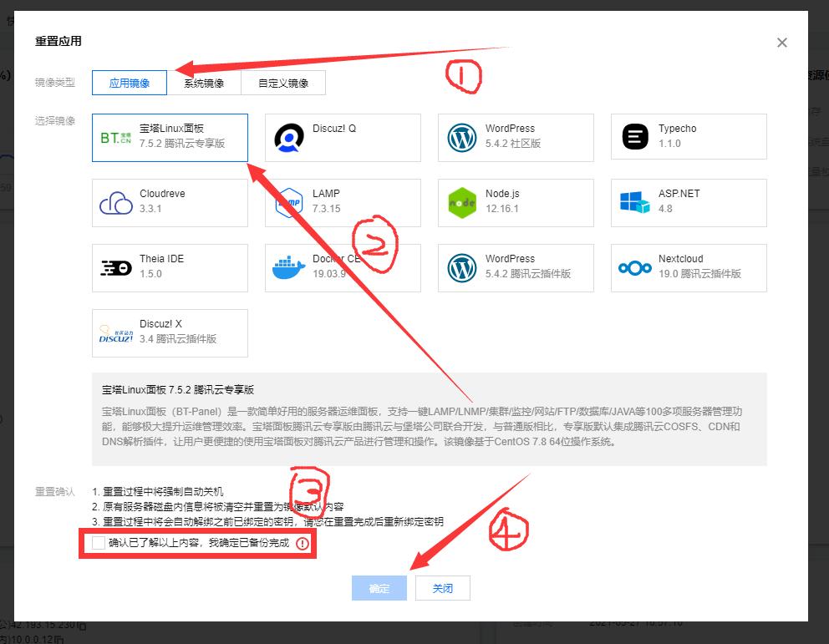Pick the Typecho 1.1.0 version text

669,143
